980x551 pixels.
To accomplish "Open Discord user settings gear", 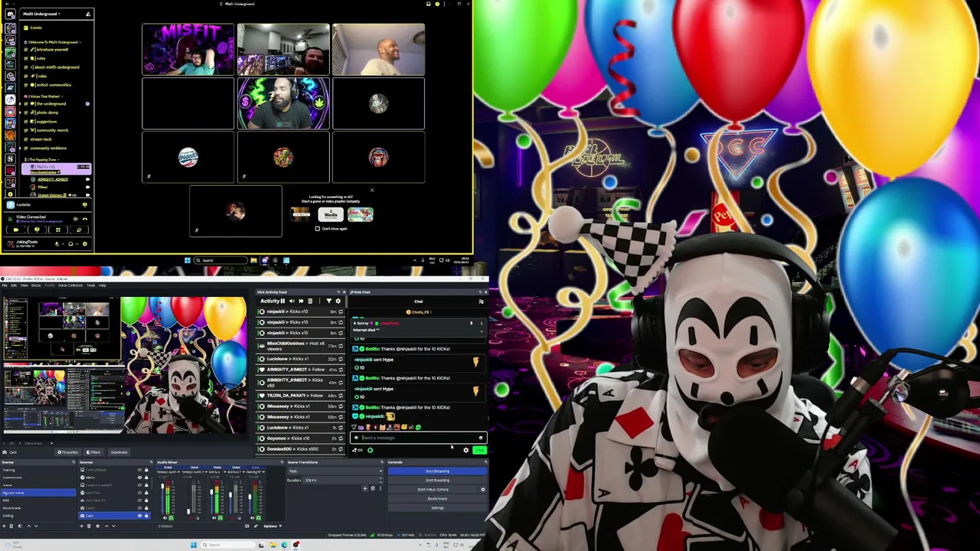I will [x=85, y=243].
